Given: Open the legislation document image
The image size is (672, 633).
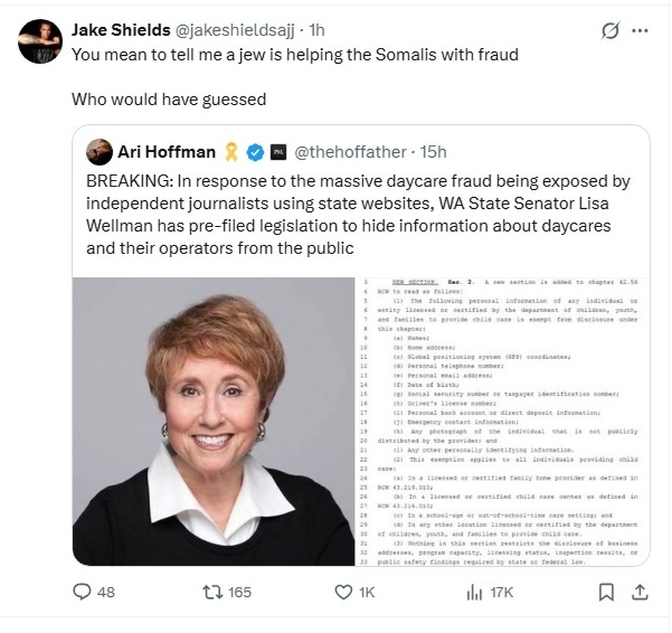Looking at the screenshot, I should click(x=502, y=421).
